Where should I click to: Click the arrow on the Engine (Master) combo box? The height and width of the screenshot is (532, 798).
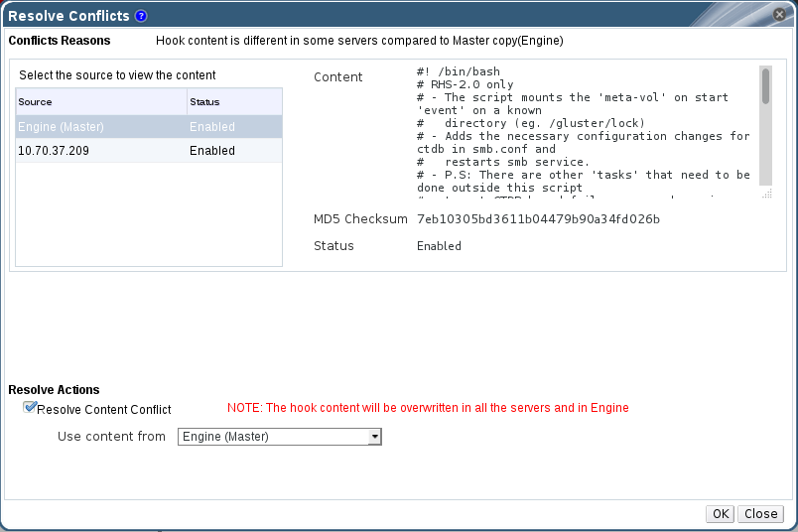click(x=374, y=437)
